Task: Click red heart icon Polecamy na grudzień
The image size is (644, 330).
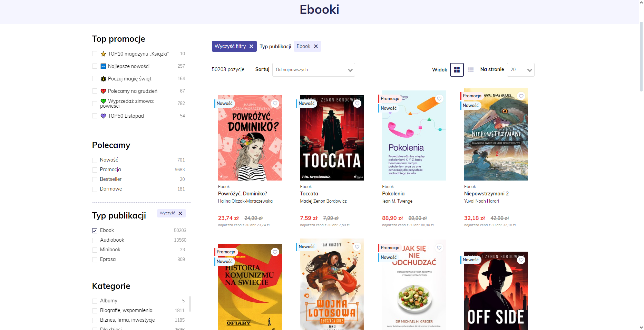Action: (x=103, y=91)
